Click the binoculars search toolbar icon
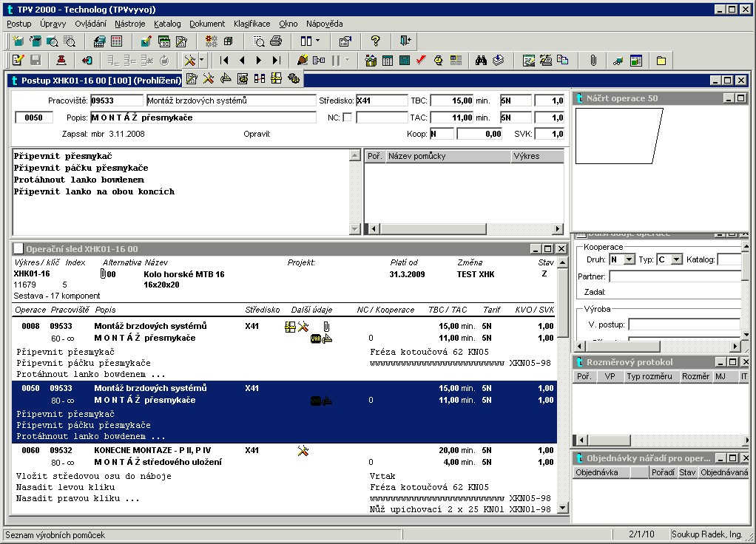 coord(481,61)
